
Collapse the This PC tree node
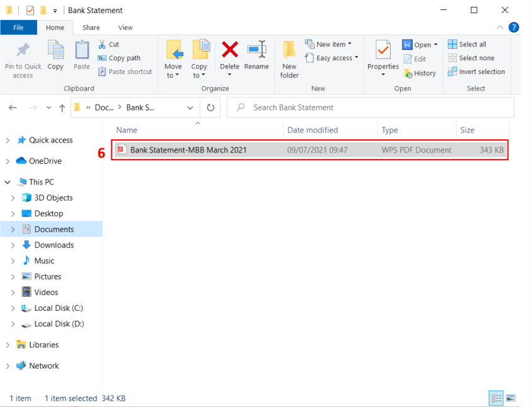[x=8, y=182]
